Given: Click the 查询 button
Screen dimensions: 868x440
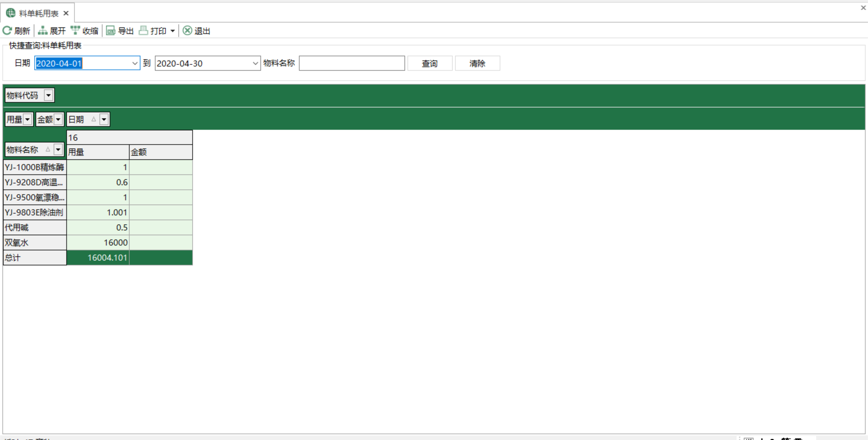Looking at the screenshot, I should tap(430, 63).
